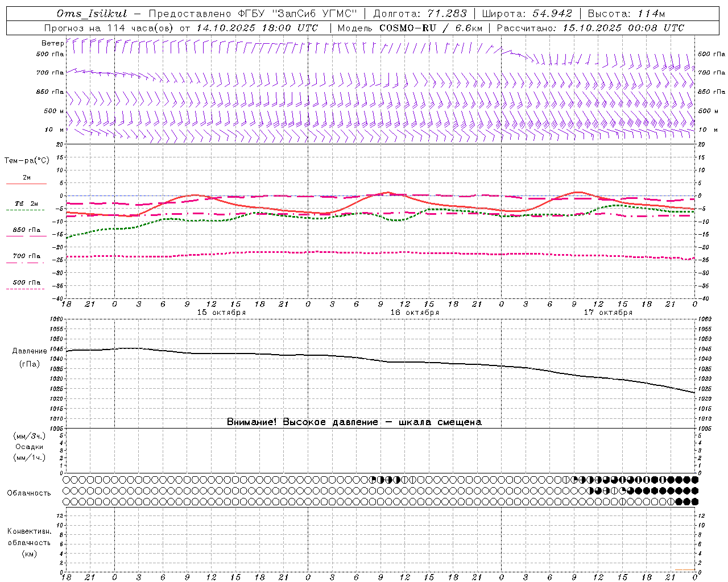Click the Долгота: 71.283 value

pyautogui.click(x=420, y=14)
